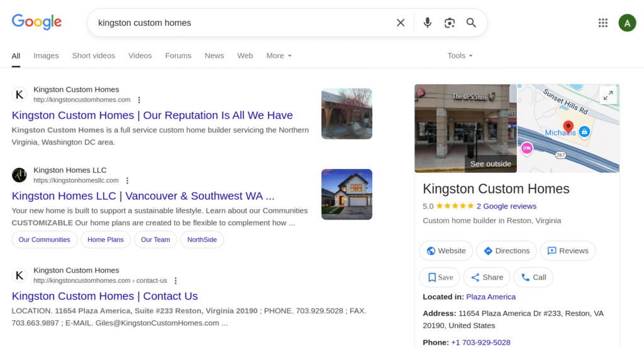Open Kingston Custom Homes | Our Reputation link
Viewport: 644px width, 348px height.
152,116
